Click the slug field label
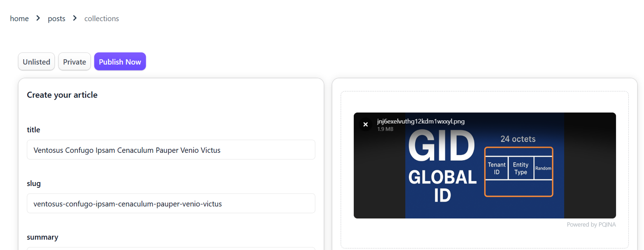Viewport: 644px width, 250px height. pyautogui.click(x=34, y=184)
